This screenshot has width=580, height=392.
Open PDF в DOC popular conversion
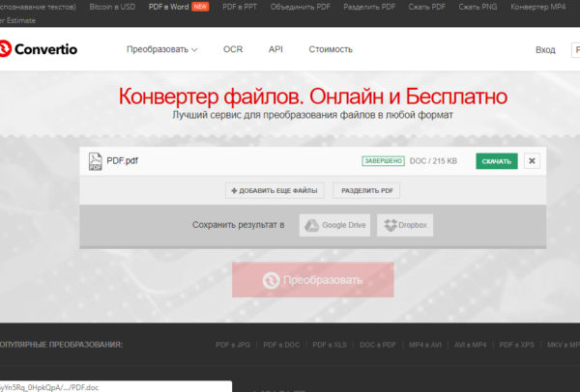281,345
